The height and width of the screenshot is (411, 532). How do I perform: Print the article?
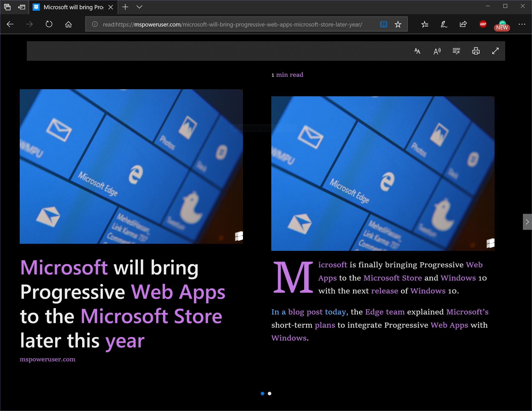pyautogui.click(x=476, y=51)
